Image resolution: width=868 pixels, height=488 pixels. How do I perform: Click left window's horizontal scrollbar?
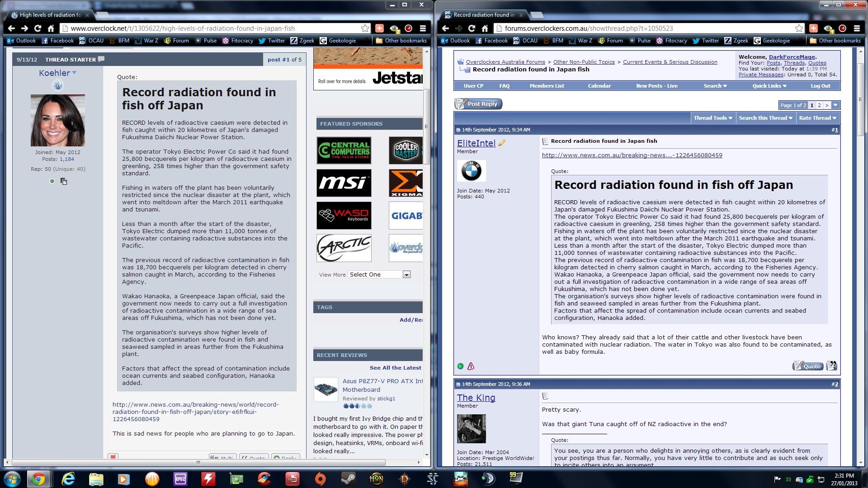coord(198,462)
